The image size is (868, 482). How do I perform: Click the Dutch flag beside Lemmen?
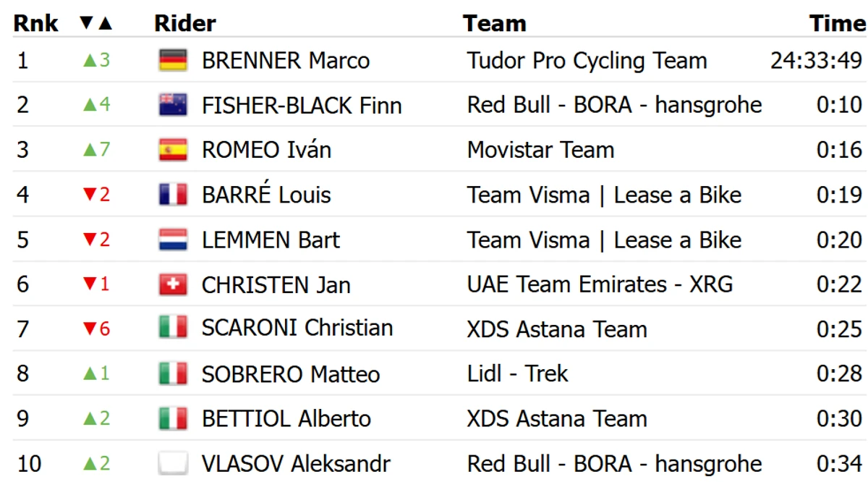click(x=173, y=240)
